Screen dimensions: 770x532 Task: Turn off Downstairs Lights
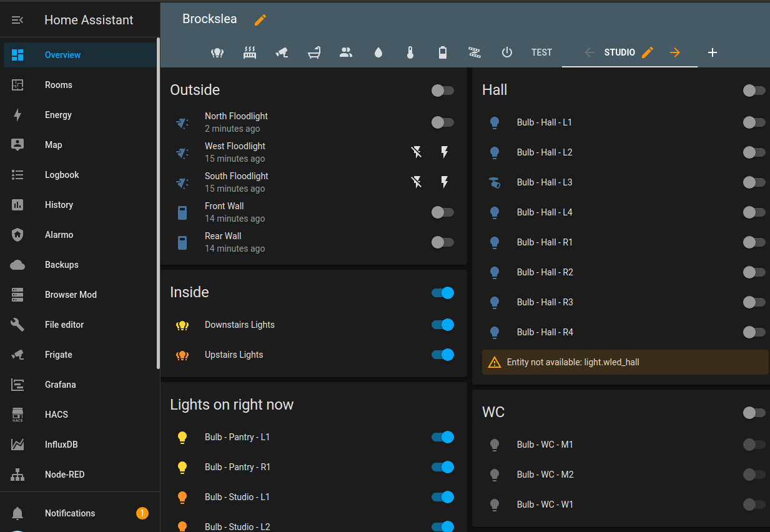point(443,325)
